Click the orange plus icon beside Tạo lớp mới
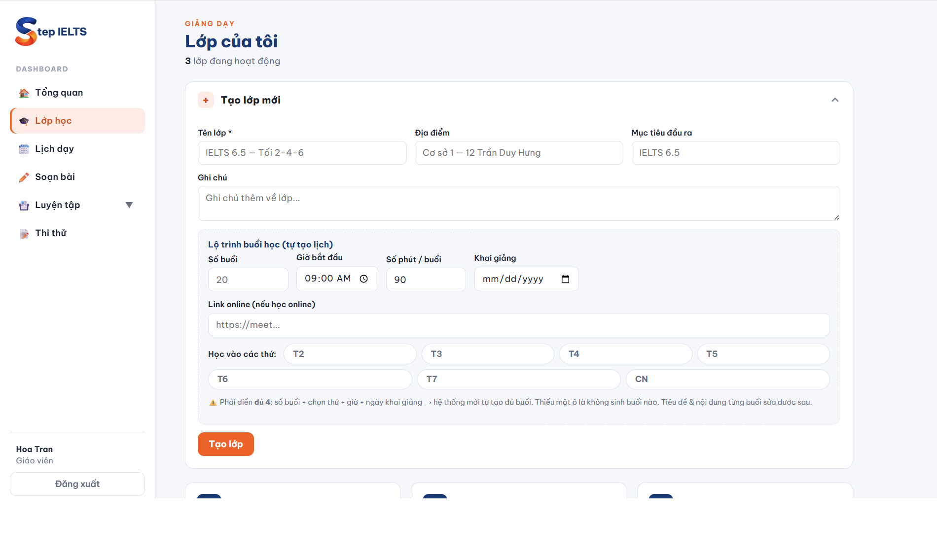The width and height of the screenshot is (937, 560). 206,100
